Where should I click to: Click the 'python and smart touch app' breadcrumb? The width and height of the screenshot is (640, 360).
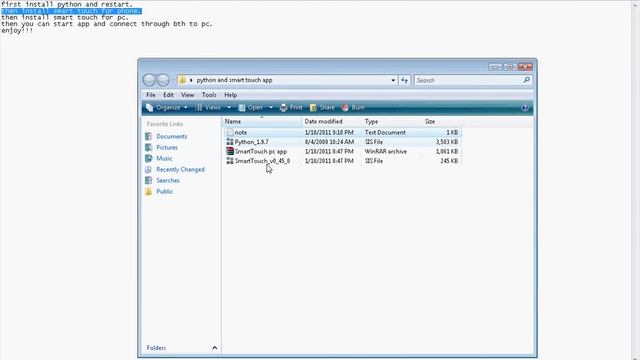click(x=234, y=80)
